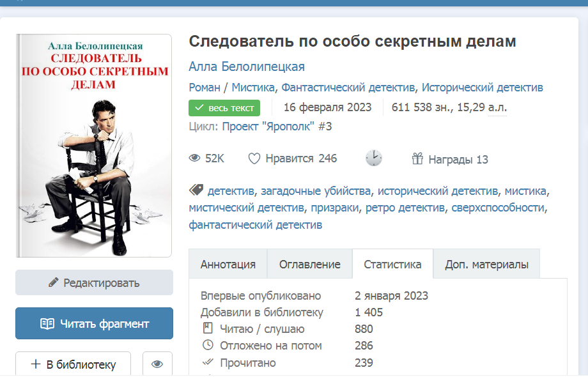Open the Проект "Ярополк" cycle link
Image resolution: width=588 pixels, height=377 pixels.
point(277,127)
